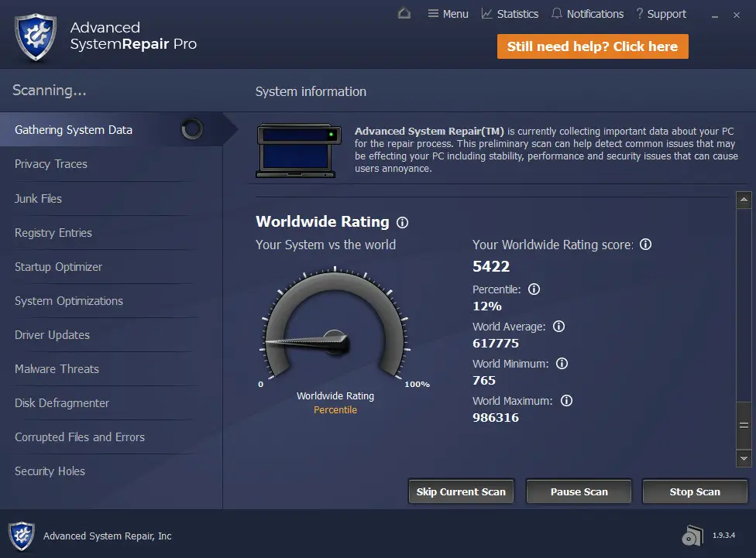756x558 pixels.
Task: Click the footer shield logo icon
Action: point(22,536)
